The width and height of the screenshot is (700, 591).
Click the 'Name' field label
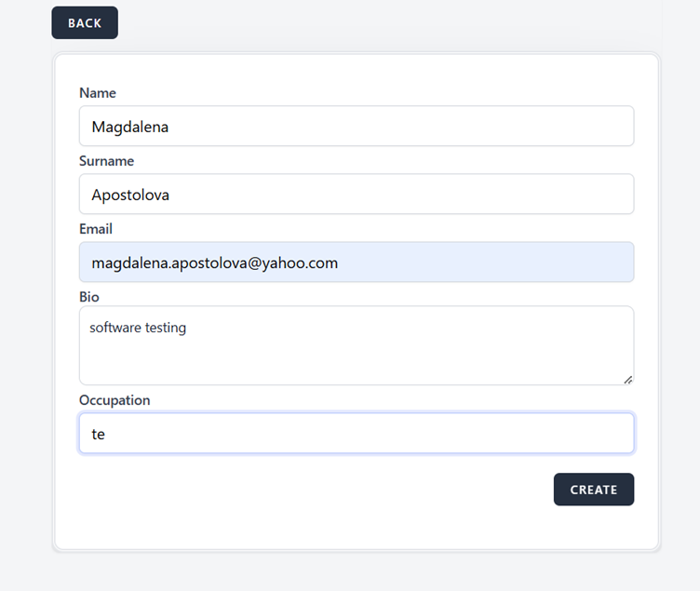pyautogui.click(x=98, y=93)
